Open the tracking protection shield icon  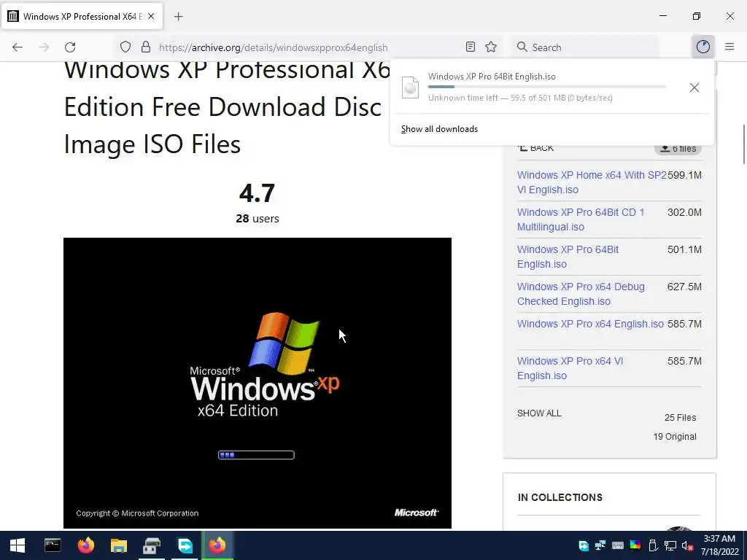125,47
